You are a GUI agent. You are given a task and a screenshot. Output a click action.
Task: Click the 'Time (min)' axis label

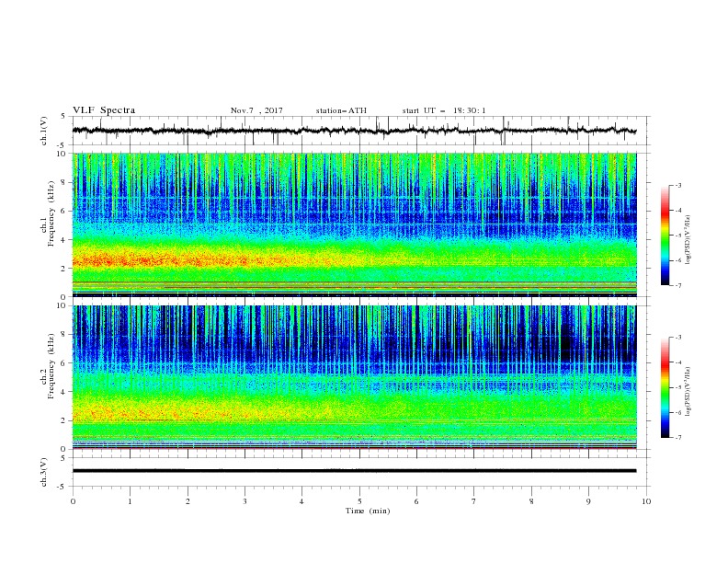tap(368, 511)
